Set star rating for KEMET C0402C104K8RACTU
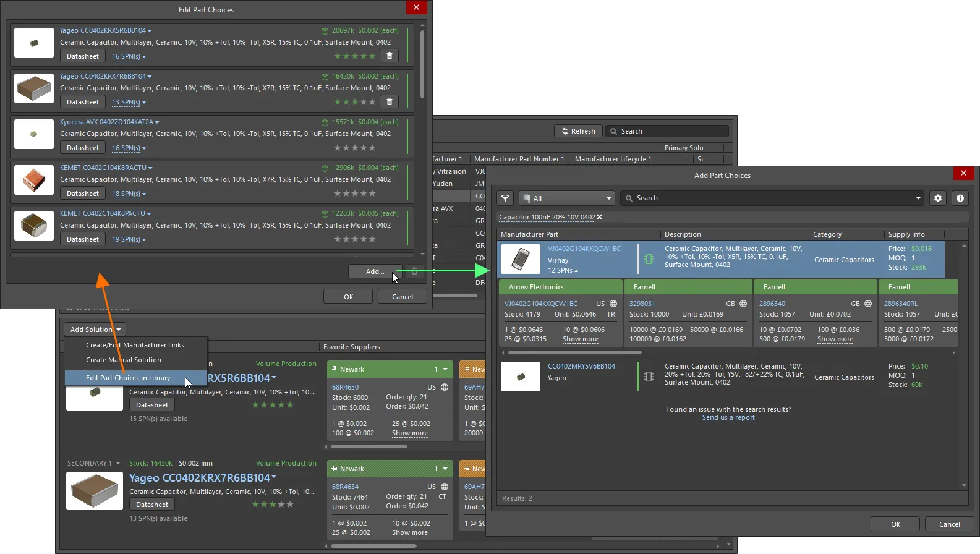 (x=355, y=194)
